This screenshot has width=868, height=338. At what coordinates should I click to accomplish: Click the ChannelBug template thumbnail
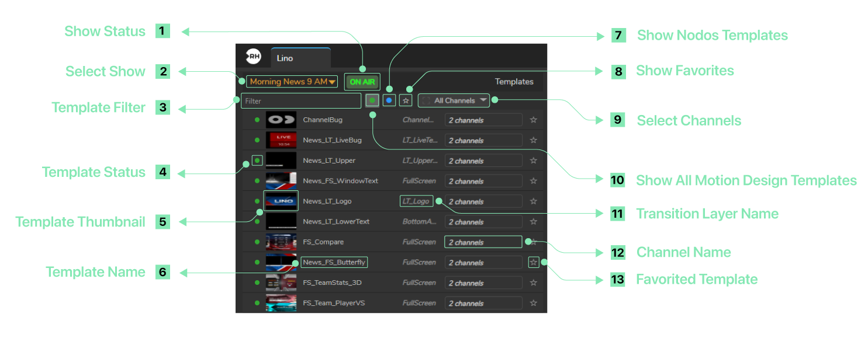point(281,120)
